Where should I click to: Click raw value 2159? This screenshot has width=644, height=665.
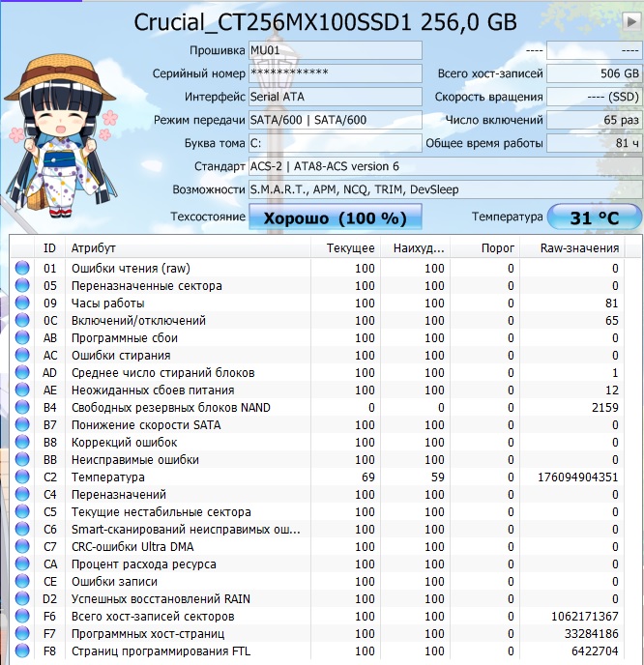[605, 408]
